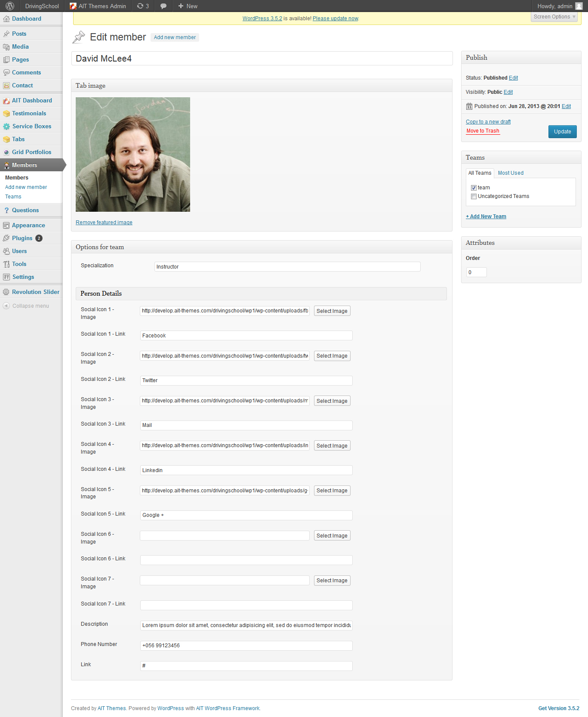The height and width of the screenshot is (717, 588).
Task: Click the Social Icon 2 Link field with Twitter
Action: 246,380
